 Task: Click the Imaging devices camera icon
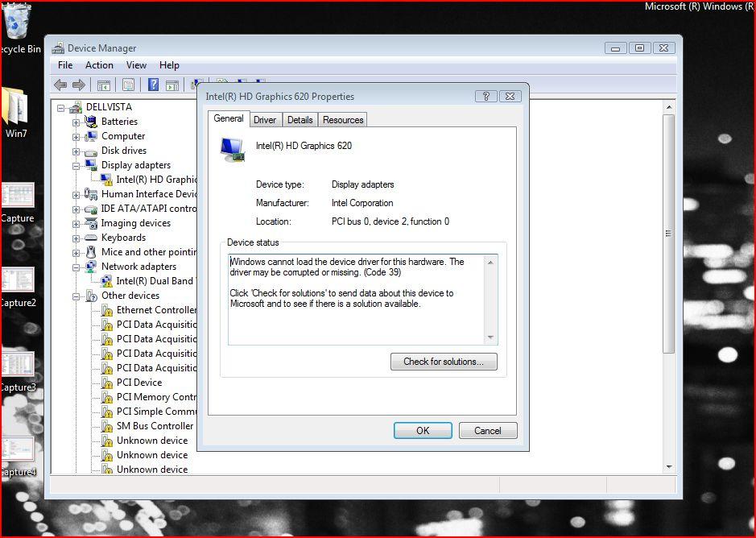coord(91,223)
